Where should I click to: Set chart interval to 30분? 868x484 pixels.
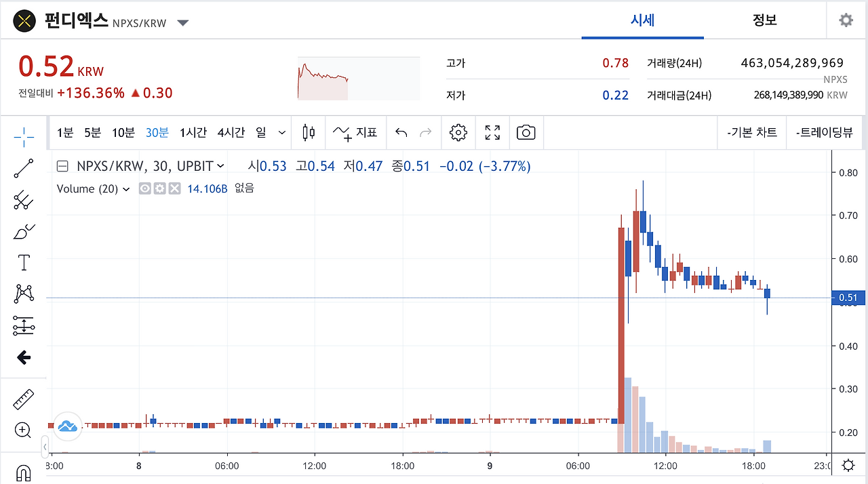point(157,133)
